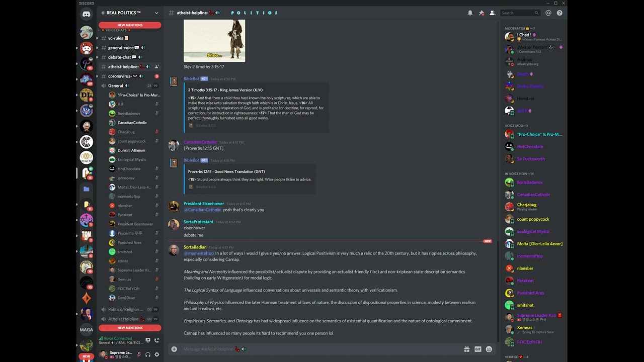Click Voice Connected status text
This screenshot has height=362, width=644.
(118, 338)
